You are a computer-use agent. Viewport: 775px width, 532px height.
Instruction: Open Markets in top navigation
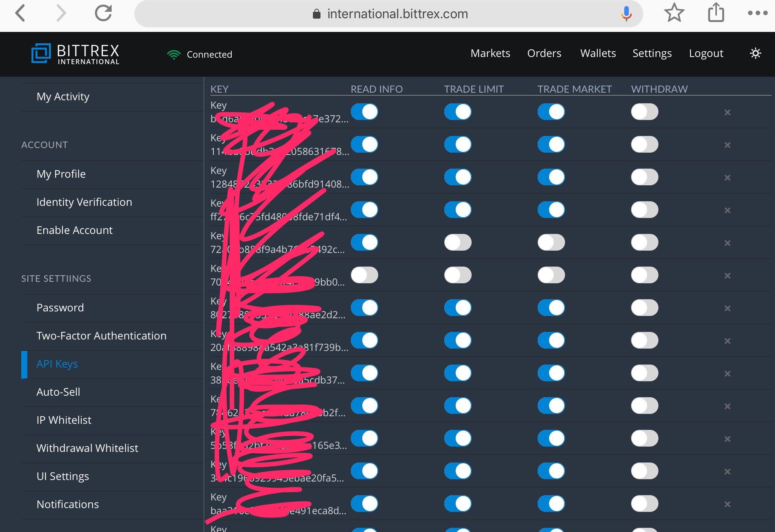point(490,53)
